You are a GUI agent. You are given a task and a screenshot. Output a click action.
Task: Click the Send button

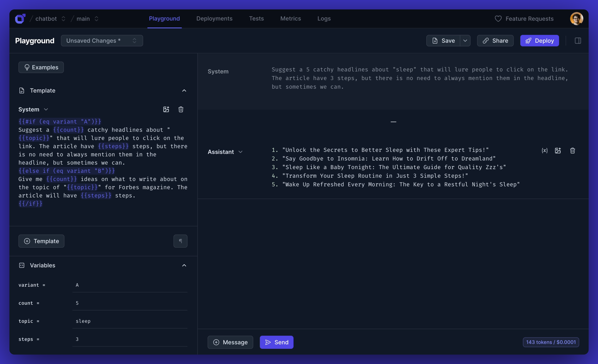click(276, 342)
